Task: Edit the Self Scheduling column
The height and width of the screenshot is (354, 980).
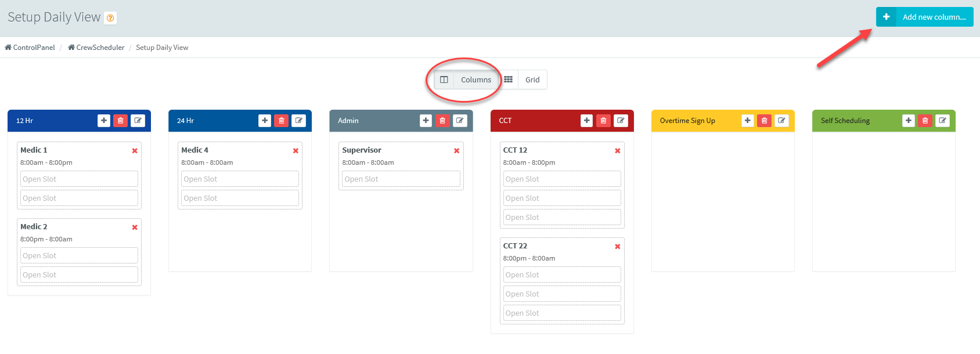Action: [x=942, y=120]
